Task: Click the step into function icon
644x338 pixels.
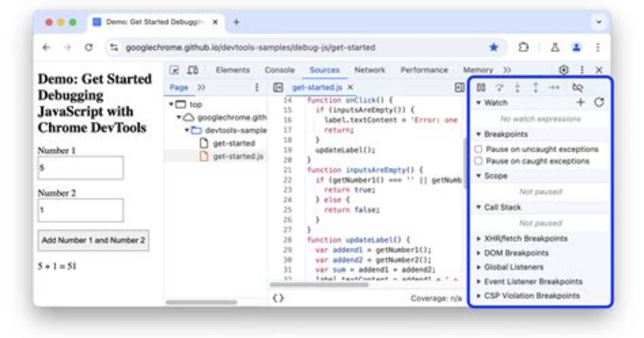Action: coord(517,88)
